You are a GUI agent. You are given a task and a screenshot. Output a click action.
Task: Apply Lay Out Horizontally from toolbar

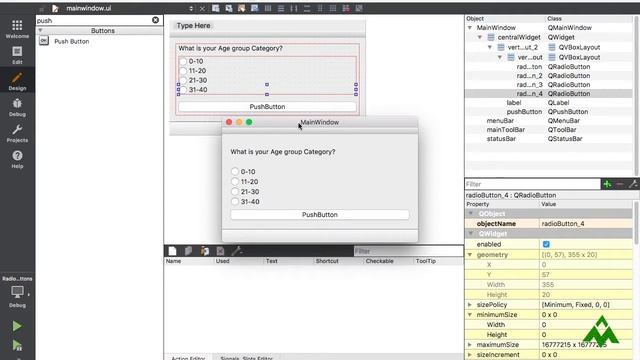[x=268, y=8]
